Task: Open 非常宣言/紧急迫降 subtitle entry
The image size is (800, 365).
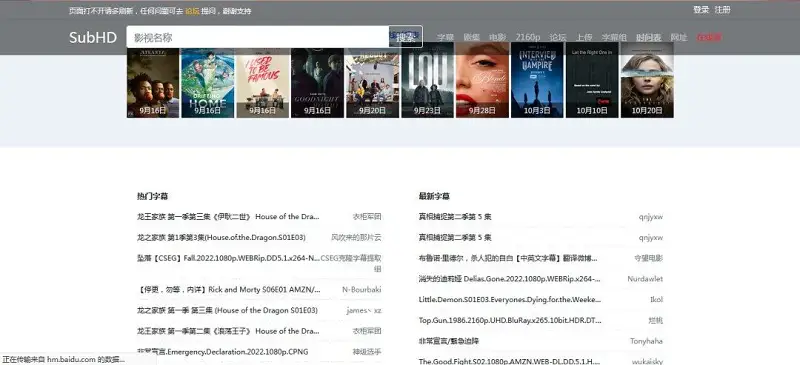Action: 449,341
